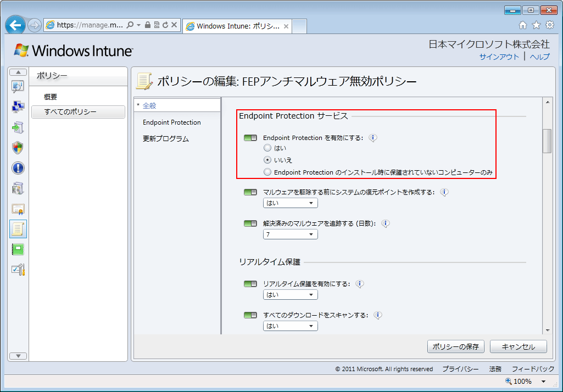Open the ヘルプ link
Viewport: 563px width, 392px height.
point(540,57)
